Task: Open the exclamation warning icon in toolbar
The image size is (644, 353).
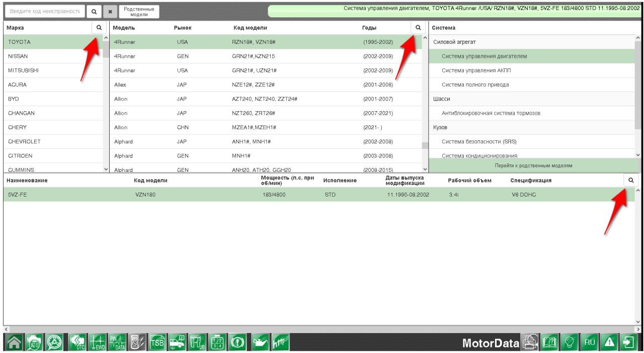Action: pos(237,342)
